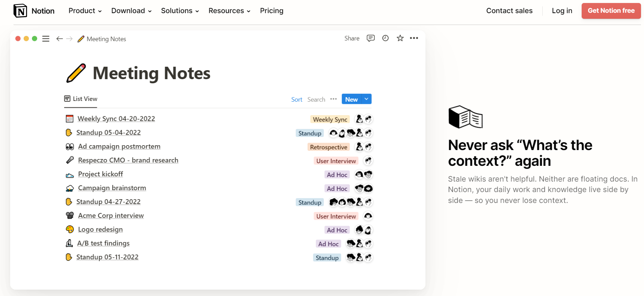Go back with the left arrow
Viewport: 644px width, 296px height.
pos(59,39)
